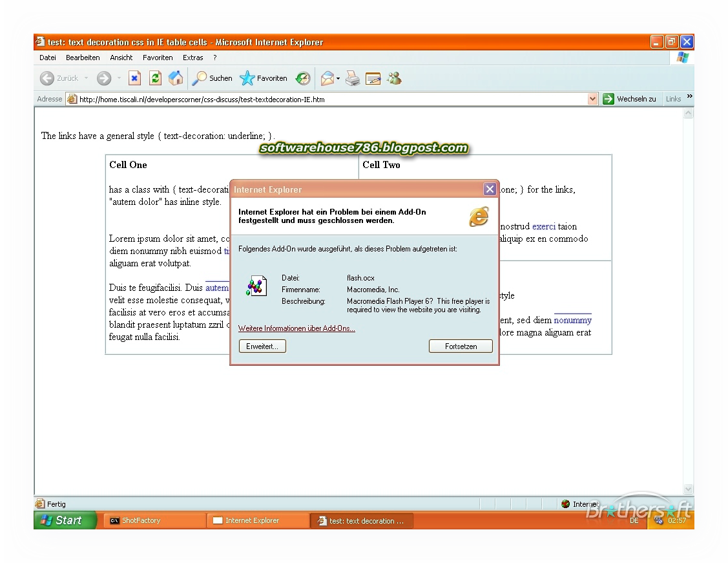
Task: Click the Erweitert... button
Action: click(x=262, y=346)
